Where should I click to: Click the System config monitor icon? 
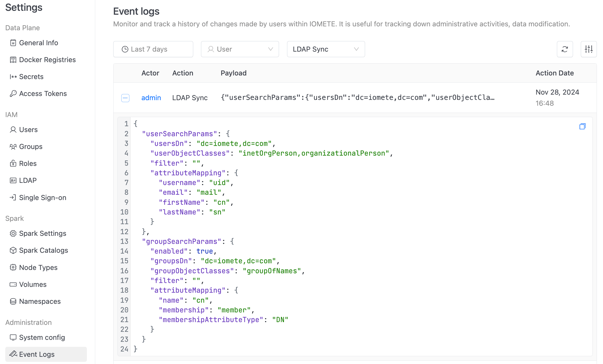tap(13, 337)
